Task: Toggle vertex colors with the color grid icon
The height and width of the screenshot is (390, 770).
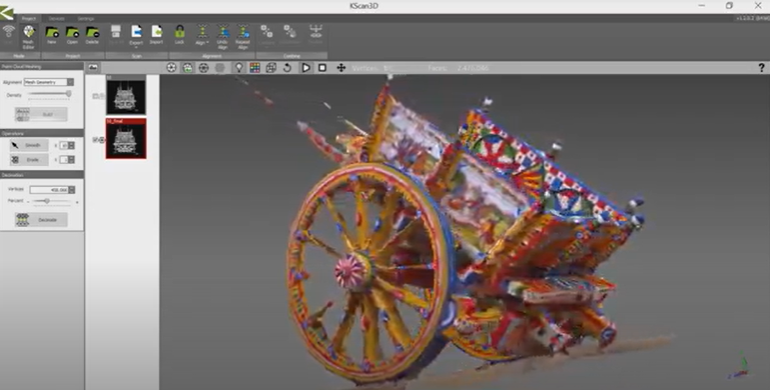Action: coord(255,68)
